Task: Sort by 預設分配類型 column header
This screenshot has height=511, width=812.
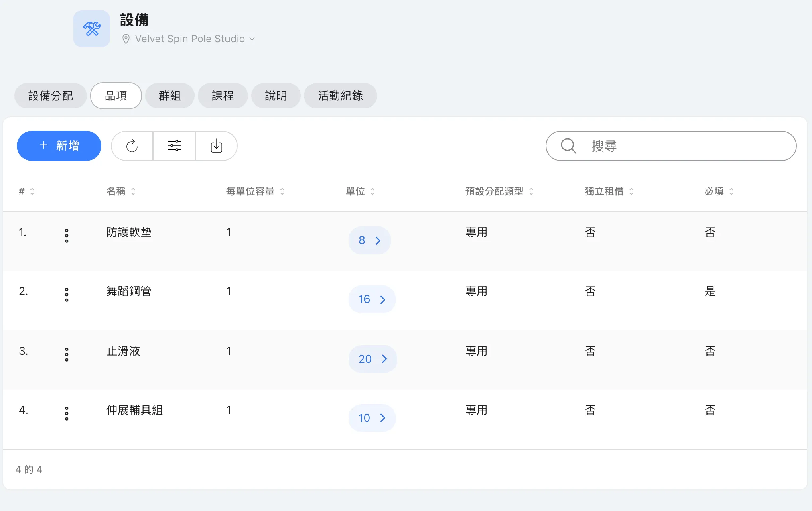Action: (x=499, y=191)
